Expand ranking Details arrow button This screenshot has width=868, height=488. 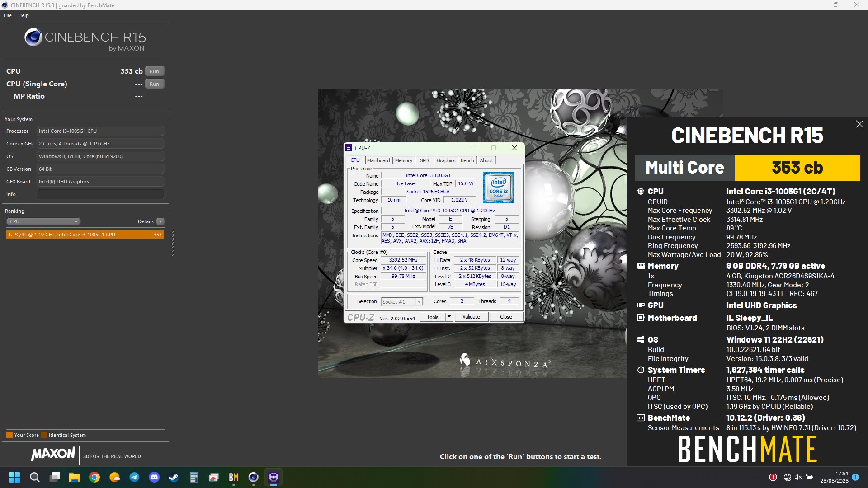(160, 221)
